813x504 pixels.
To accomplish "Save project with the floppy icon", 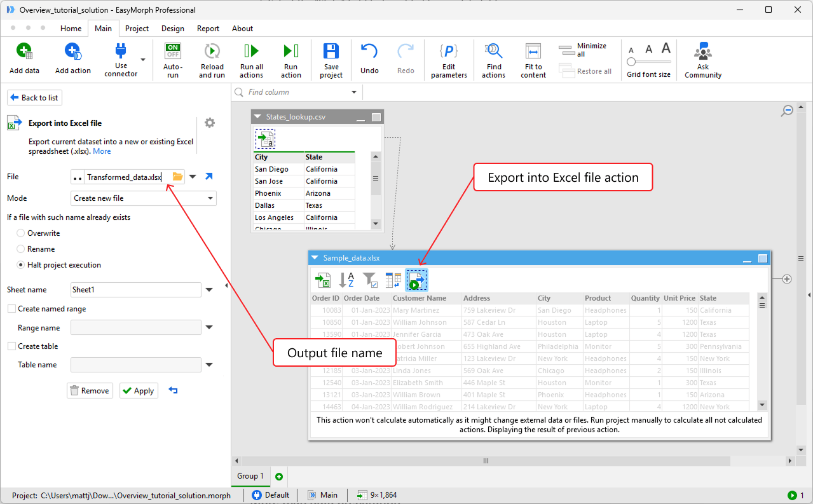I will click(331, 51).
